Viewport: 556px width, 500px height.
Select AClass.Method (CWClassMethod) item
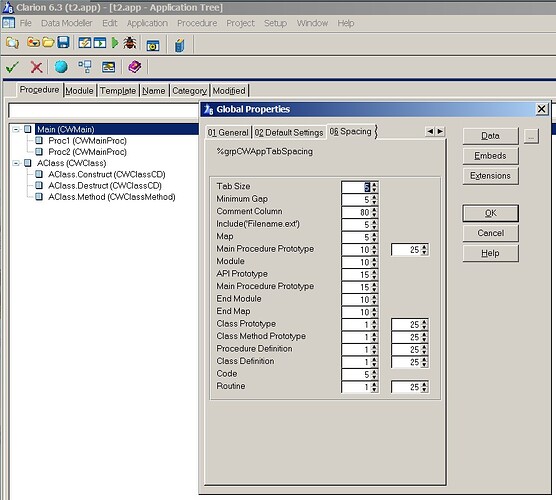click(x=112, y=197)
